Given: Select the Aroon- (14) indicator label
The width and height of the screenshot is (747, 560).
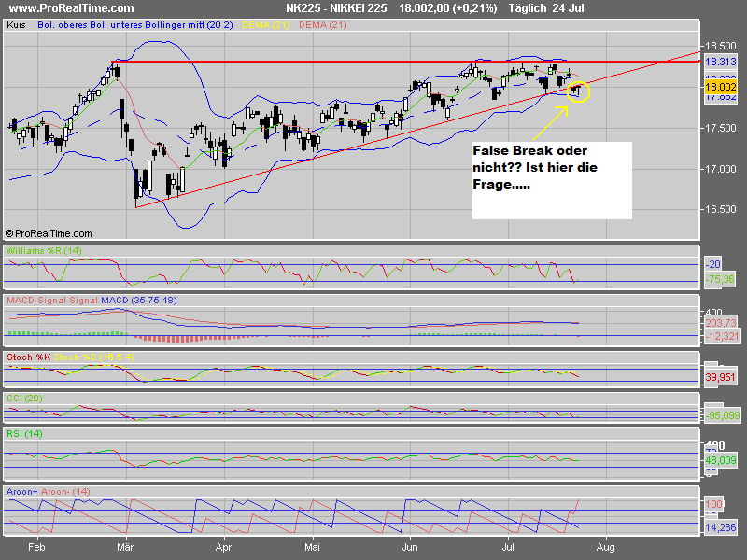Looking at the screenshot, I should point(65,492).
